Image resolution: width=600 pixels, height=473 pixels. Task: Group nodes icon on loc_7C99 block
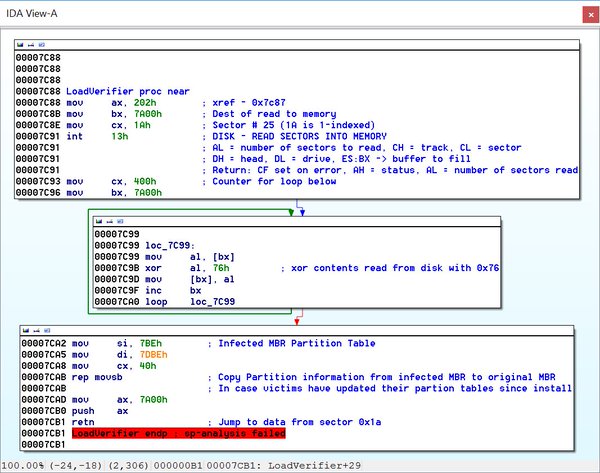[x=121, y=221]
